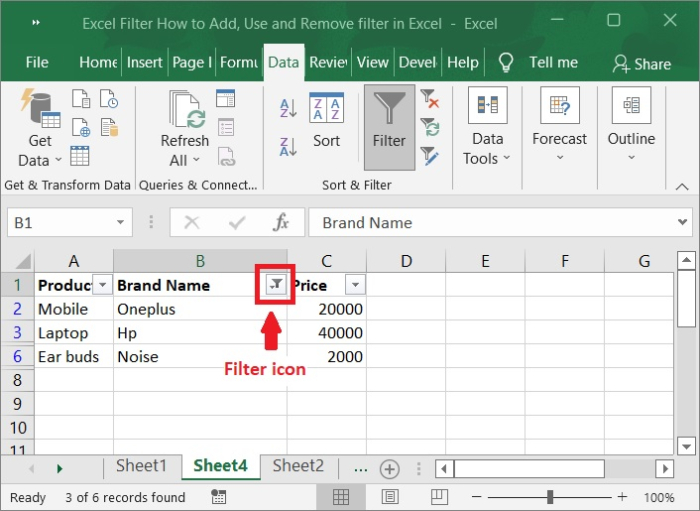Collapse the ribbon with the chevron
Screen dimensions: 700x511
point(682,187)
